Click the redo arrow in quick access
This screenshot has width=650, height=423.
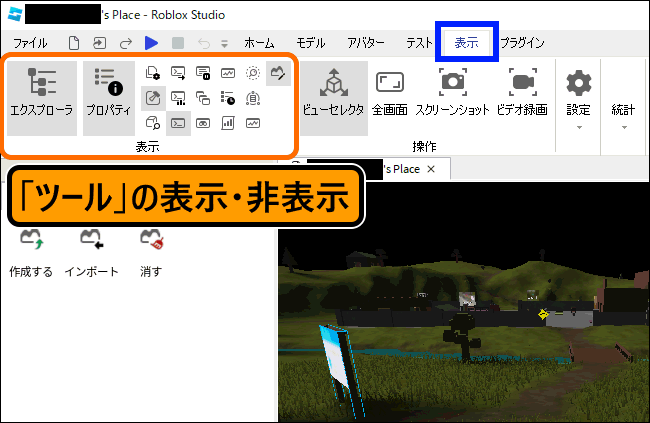pyautogui.click(x=126, y=43)
